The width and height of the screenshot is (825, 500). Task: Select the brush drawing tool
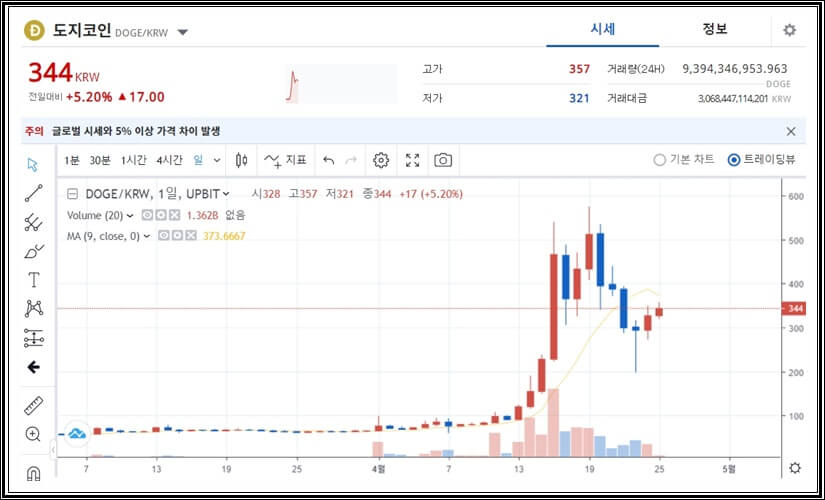pyautogui.click(x=34, y=252)
